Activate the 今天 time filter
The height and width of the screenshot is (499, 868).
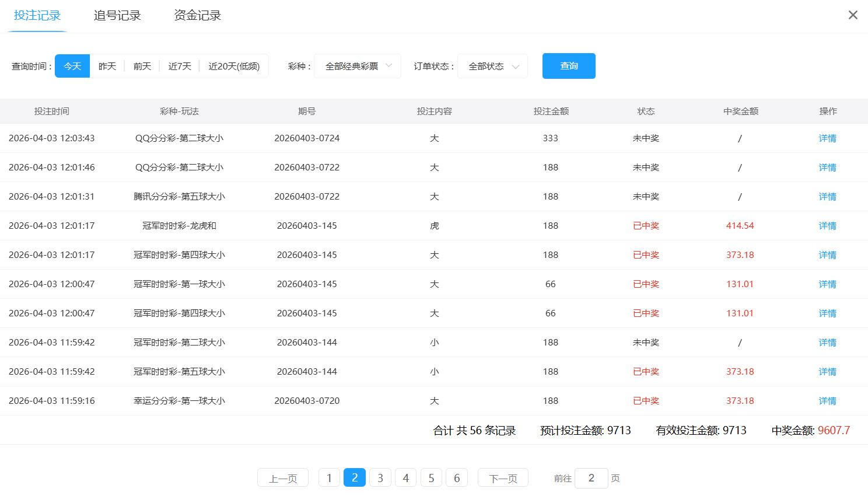(72, 66)
